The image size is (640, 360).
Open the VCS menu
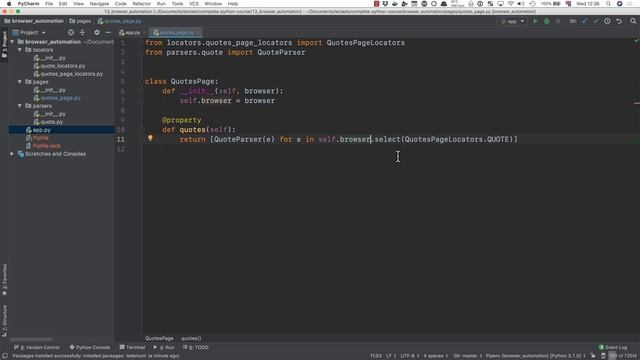point(194,4)
